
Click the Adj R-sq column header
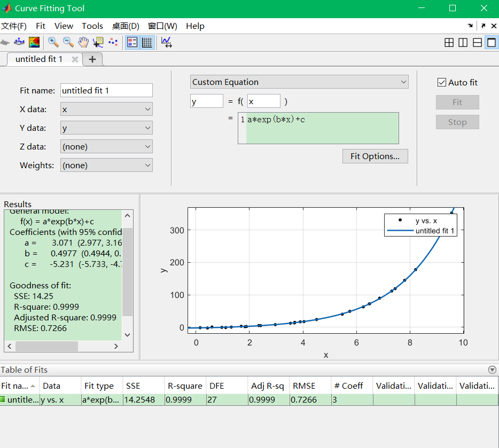click(x=269, y=386)
